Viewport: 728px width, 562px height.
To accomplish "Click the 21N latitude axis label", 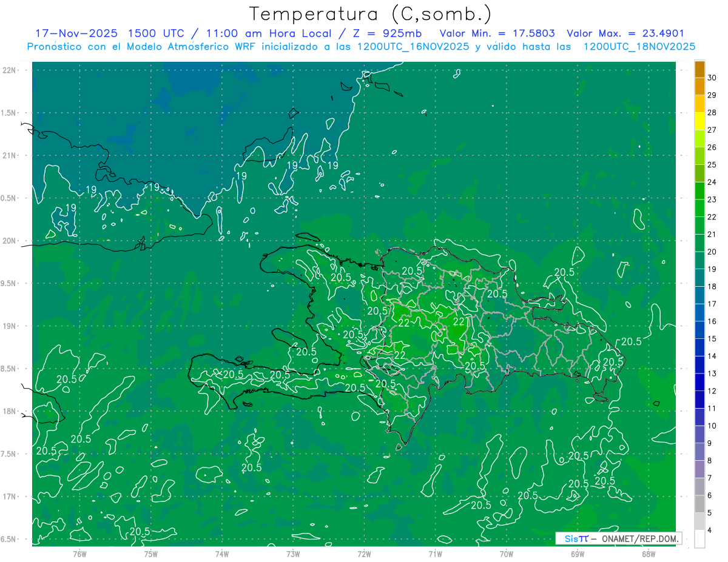I will point(10,155).
